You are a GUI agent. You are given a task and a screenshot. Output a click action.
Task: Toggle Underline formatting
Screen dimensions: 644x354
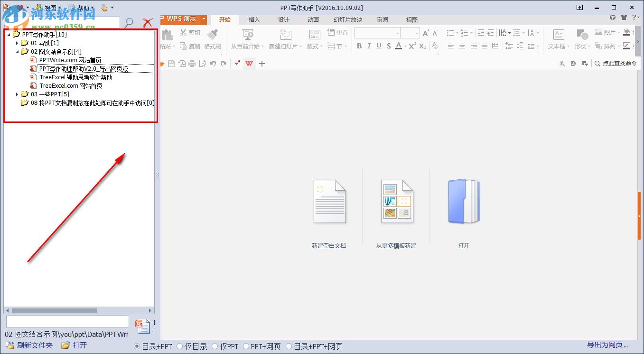[379, 46]
